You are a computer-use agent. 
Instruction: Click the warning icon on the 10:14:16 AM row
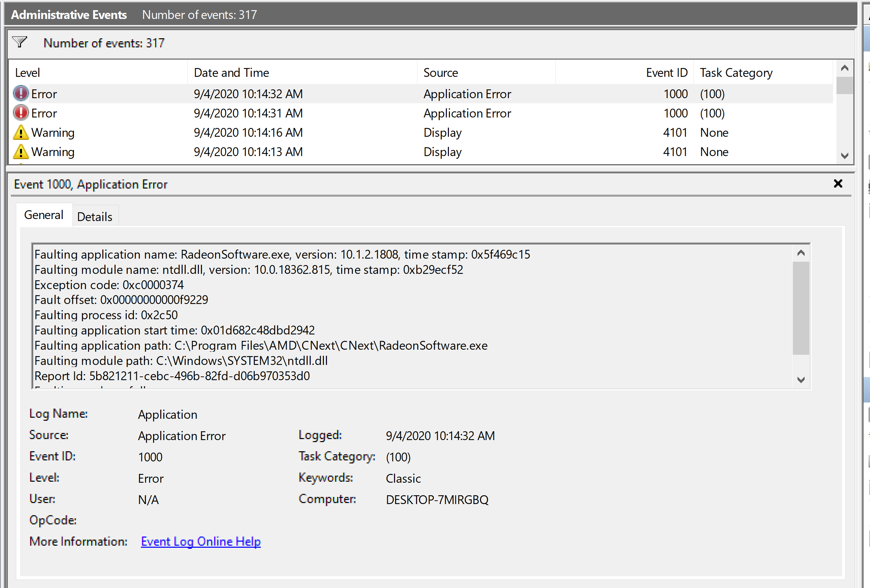tap(21, 132)
